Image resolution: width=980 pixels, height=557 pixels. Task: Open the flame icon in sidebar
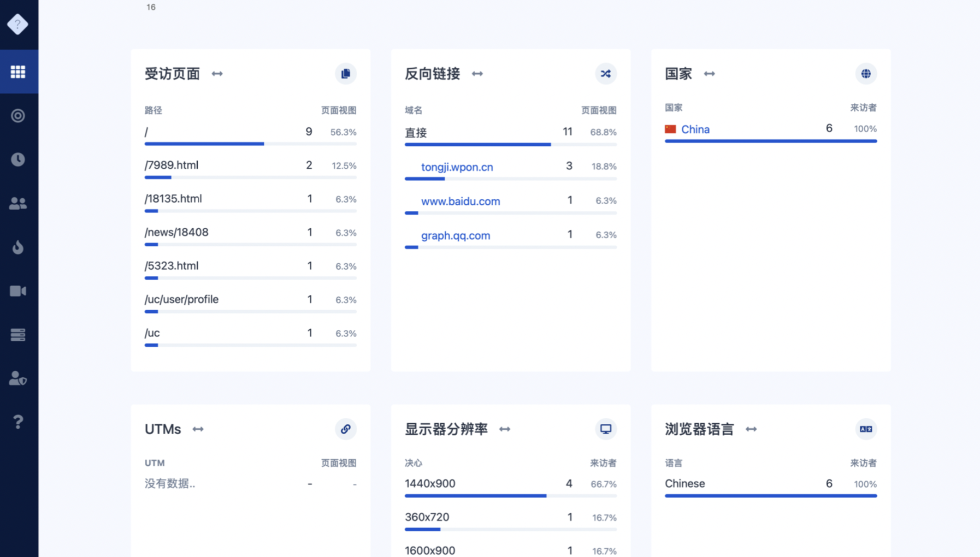[x=18, y=247]
